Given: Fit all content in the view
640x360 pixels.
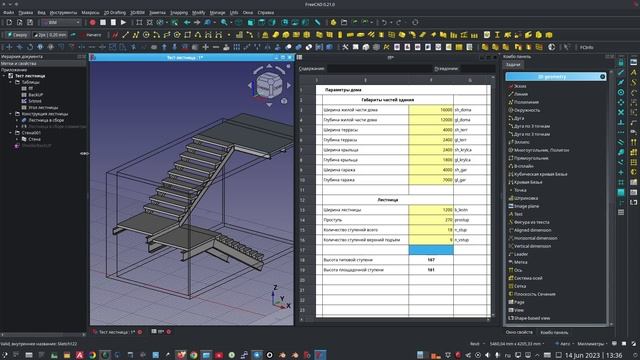Looking at the screenshot, I should 139,22.
